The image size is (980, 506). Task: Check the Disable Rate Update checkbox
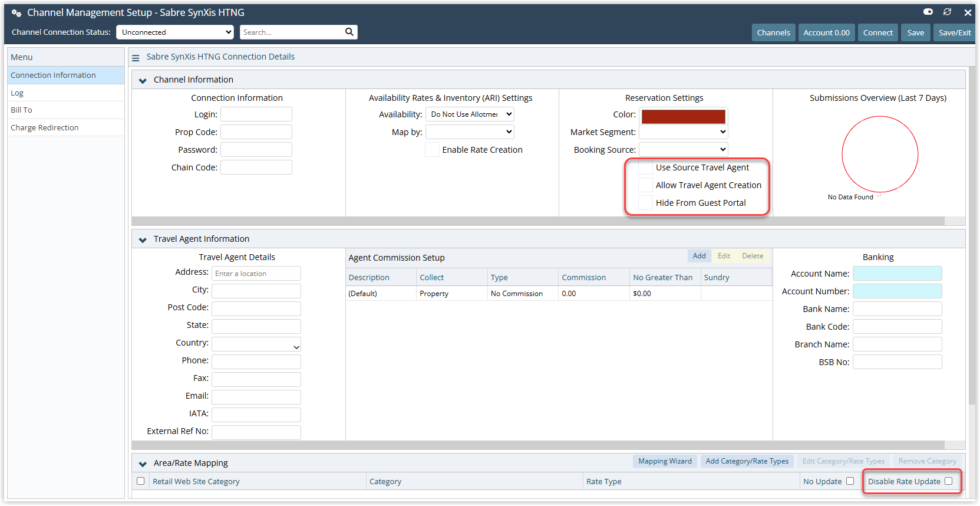[948, 481]
